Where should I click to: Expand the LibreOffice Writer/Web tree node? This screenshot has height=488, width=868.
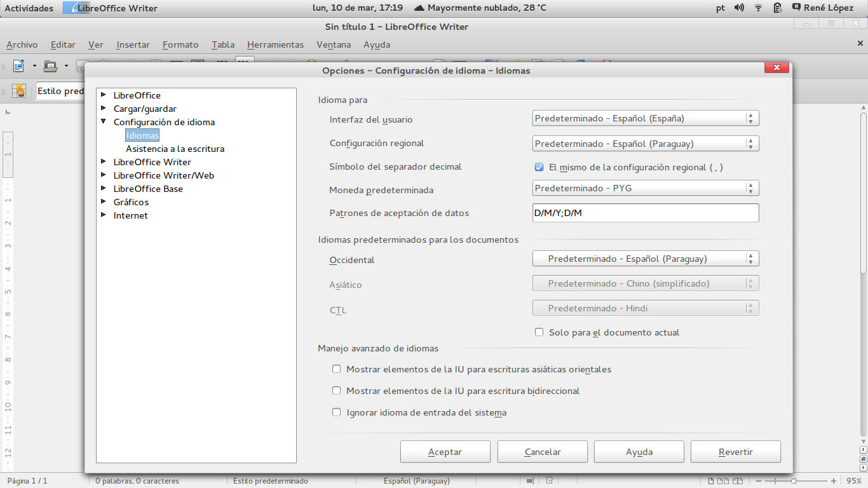click(104, 175)
